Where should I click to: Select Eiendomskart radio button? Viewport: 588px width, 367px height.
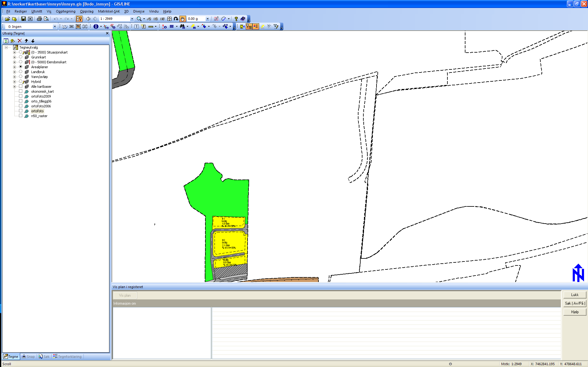(20, 62)
